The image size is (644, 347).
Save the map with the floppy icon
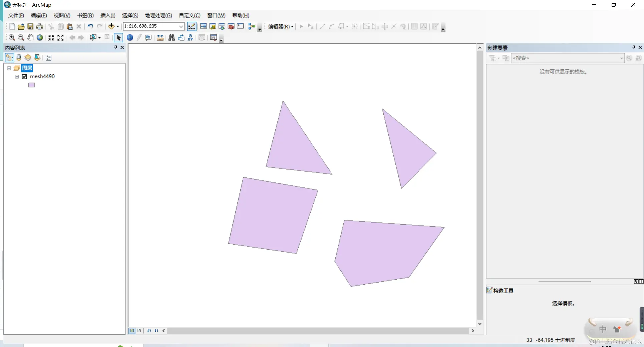pyautogui.click(x=30, y=26)
